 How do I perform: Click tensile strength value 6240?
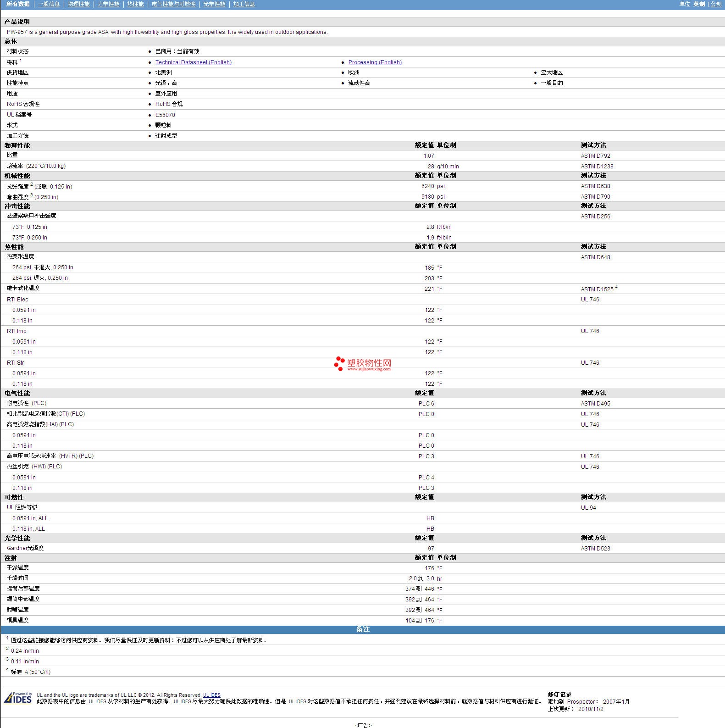427,186
